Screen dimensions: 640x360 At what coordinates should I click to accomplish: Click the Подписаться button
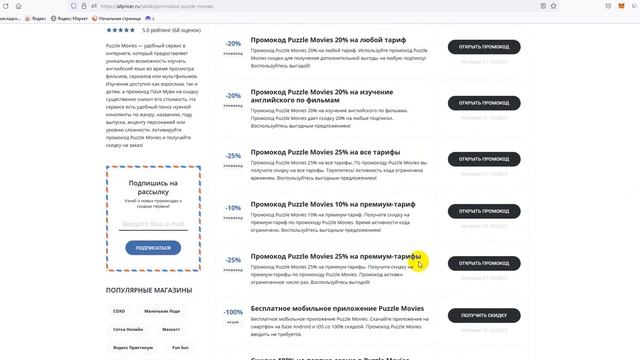click(x=153, y=248)
